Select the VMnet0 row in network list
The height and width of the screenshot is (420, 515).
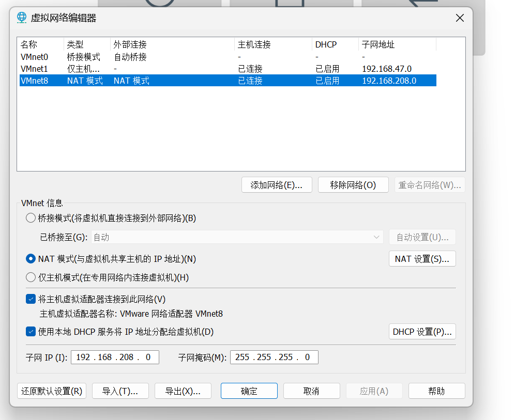click(x=34, y=57)
